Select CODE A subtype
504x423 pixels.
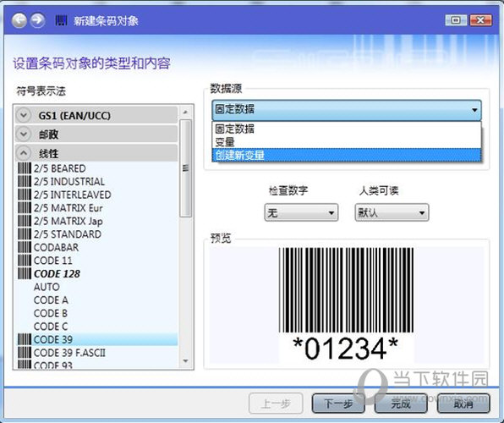pyautogui.click(x=51, y=300)
